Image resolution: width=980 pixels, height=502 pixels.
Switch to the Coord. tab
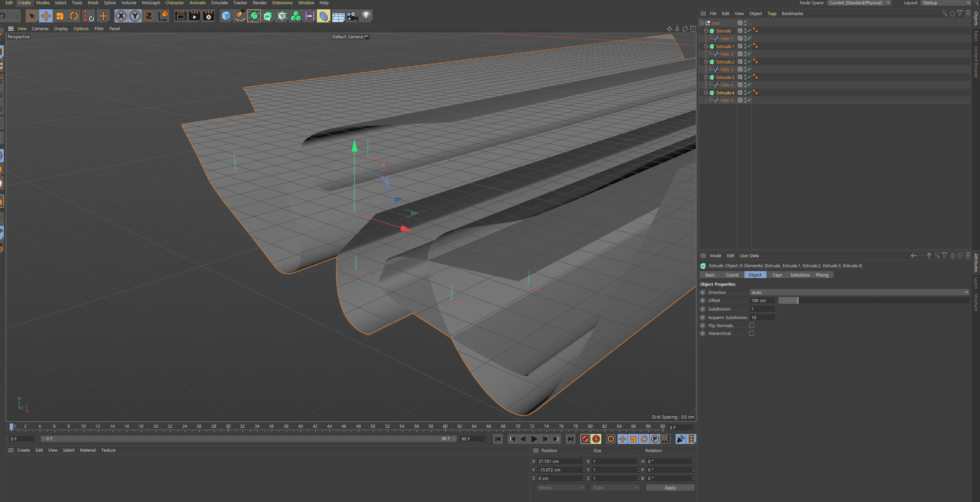pos(732,275)
